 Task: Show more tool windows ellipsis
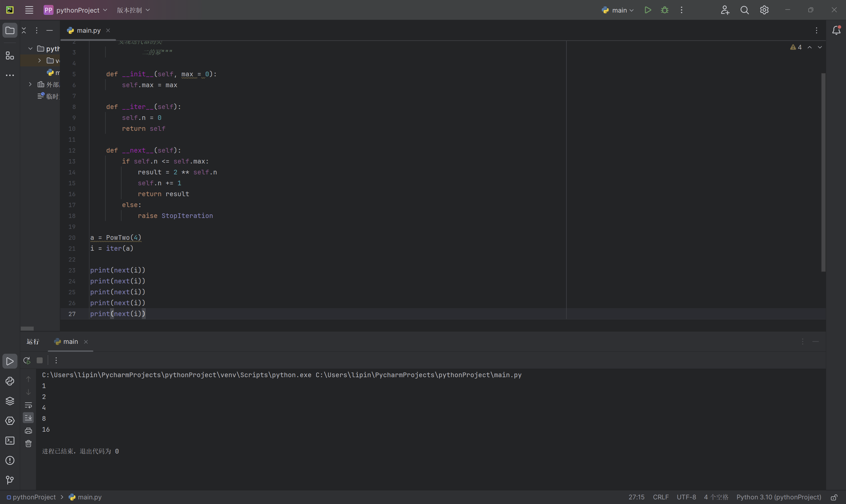point(10,75)
